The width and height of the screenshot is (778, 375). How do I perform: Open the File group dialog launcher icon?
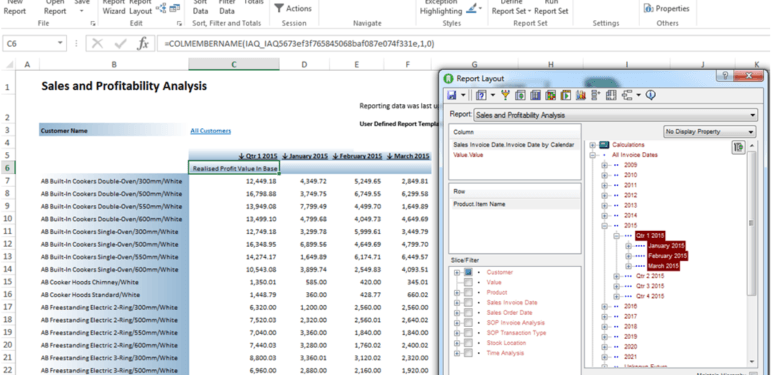pos(92,23)
